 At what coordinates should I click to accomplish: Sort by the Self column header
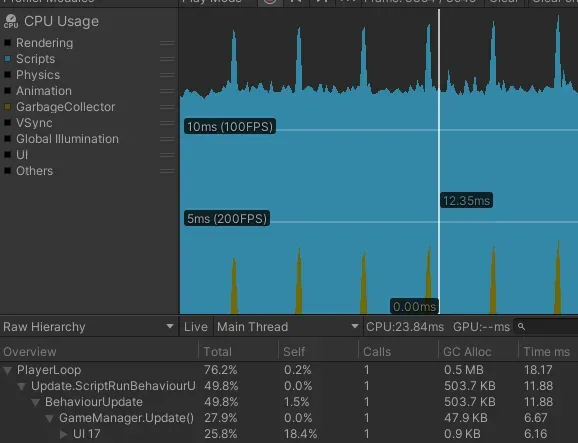click(x=318, y=352)
